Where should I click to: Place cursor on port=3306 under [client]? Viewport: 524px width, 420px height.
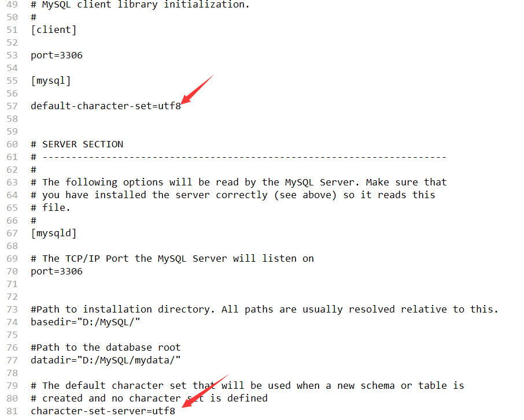(x=57, y=55)
